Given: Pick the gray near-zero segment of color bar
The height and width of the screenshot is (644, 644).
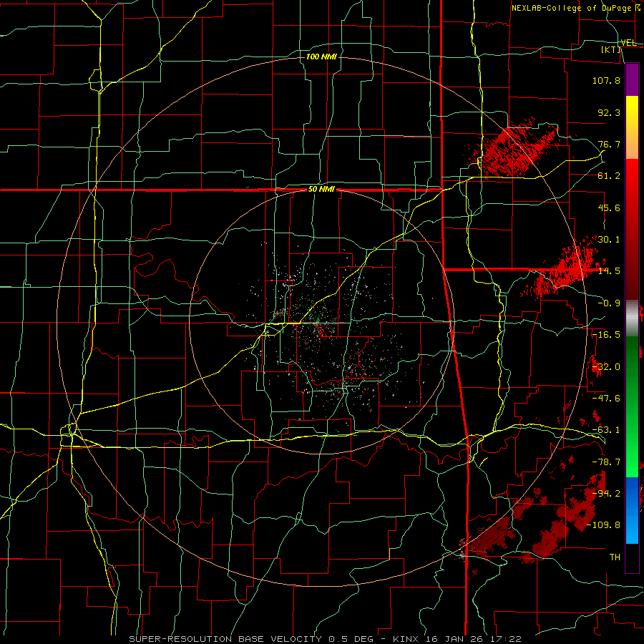Looking at the screenshot, I should tap(632, 318).
